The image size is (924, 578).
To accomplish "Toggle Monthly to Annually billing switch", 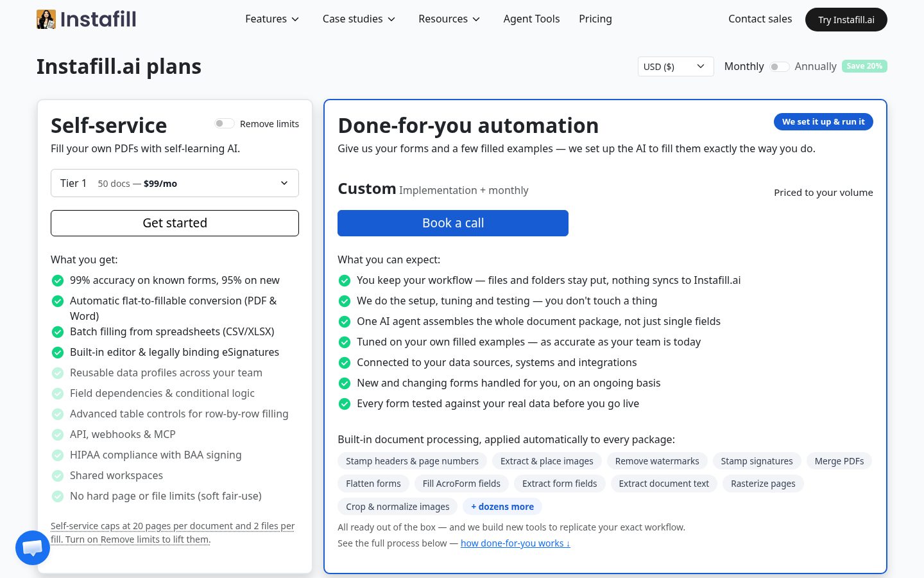I will click(779, 67).
